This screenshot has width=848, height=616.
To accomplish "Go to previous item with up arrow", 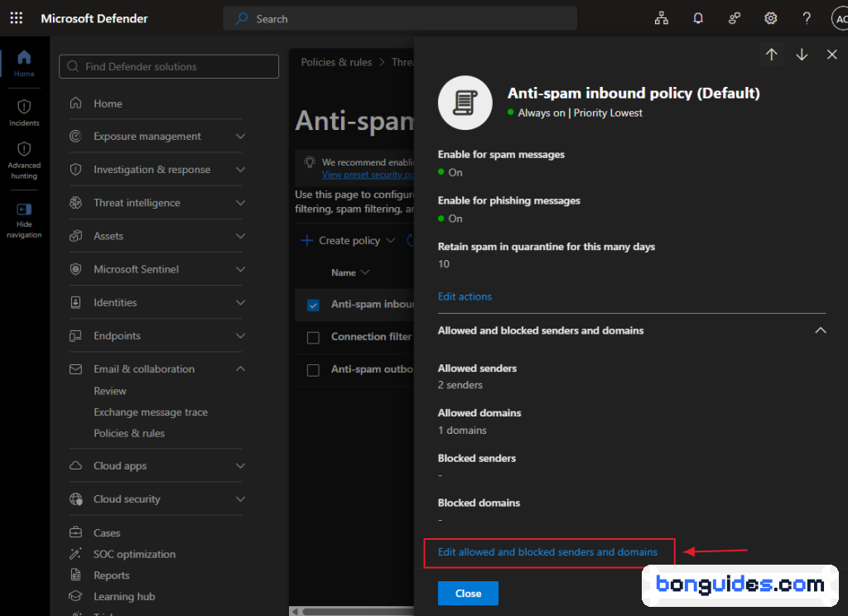I will click(x=771, y=54).
